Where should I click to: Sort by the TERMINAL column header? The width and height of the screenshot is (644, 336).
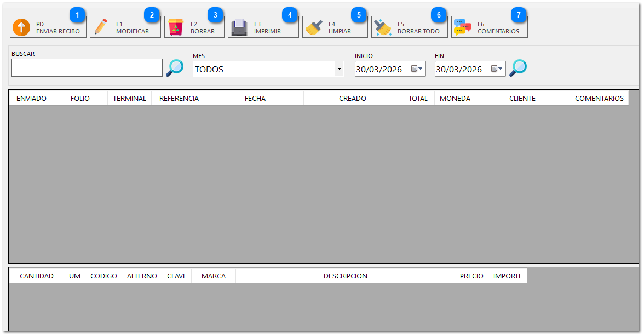click(x=129, y=98)
